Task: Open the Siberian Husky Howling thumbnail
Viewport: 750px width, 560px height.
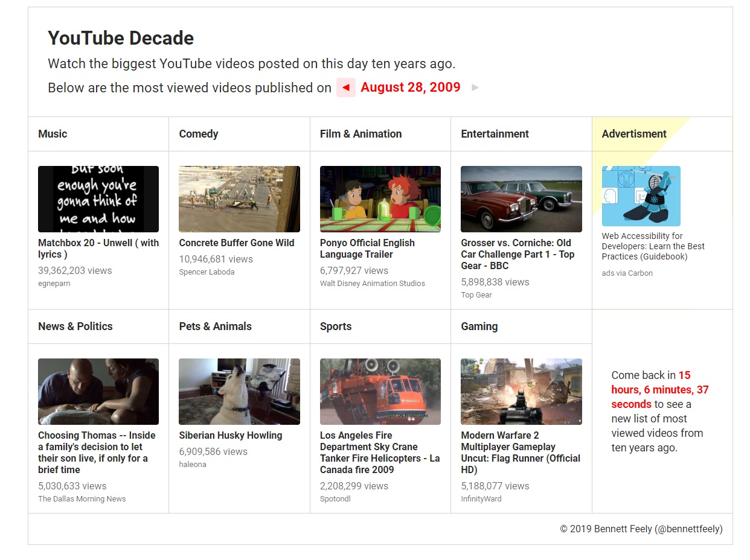Action: tap(239, 392)
